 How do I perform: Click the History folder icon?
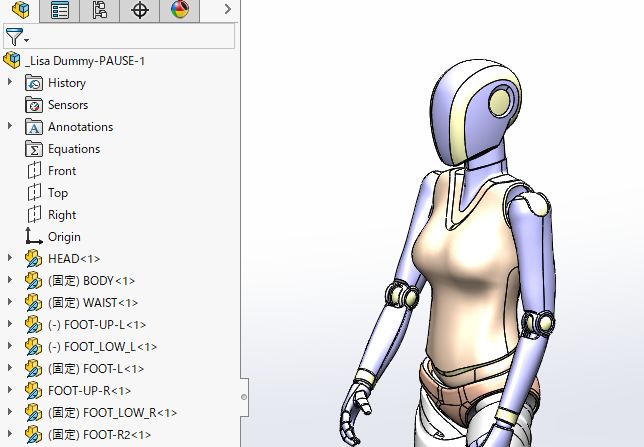pos(34,83)
